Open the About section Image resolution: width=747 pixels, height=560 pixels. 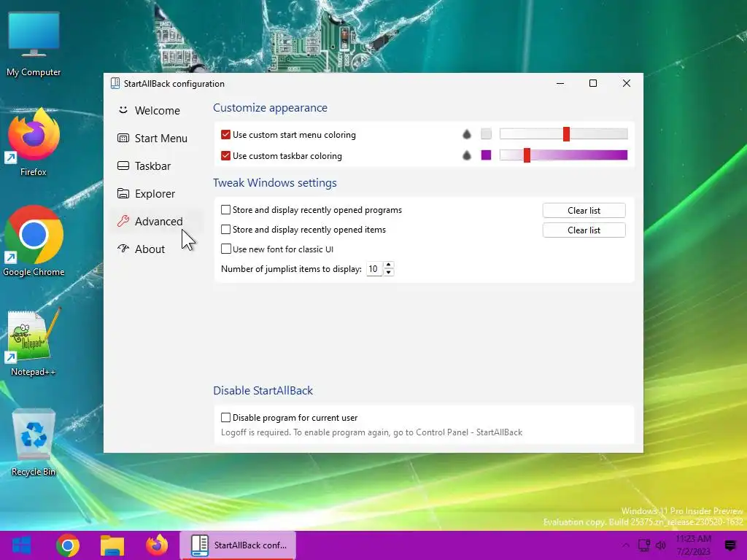tap(158, 249)
